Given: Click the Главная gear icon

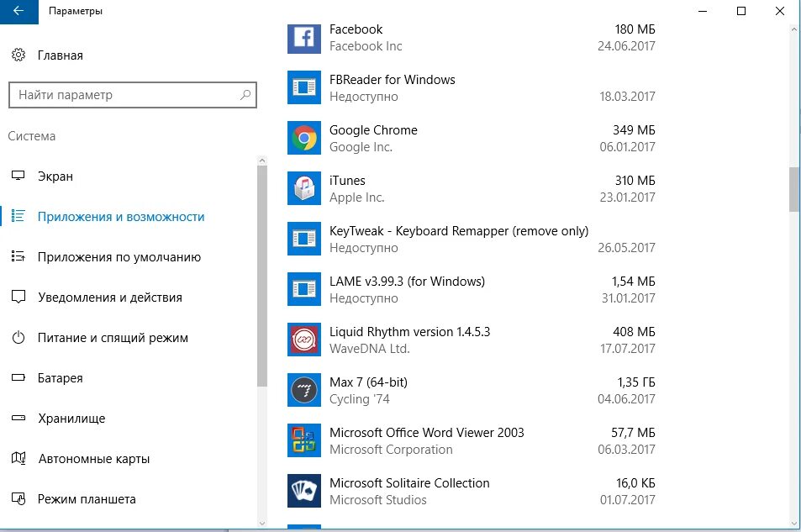Looking at the screenshot, I should tap(18, 55).
